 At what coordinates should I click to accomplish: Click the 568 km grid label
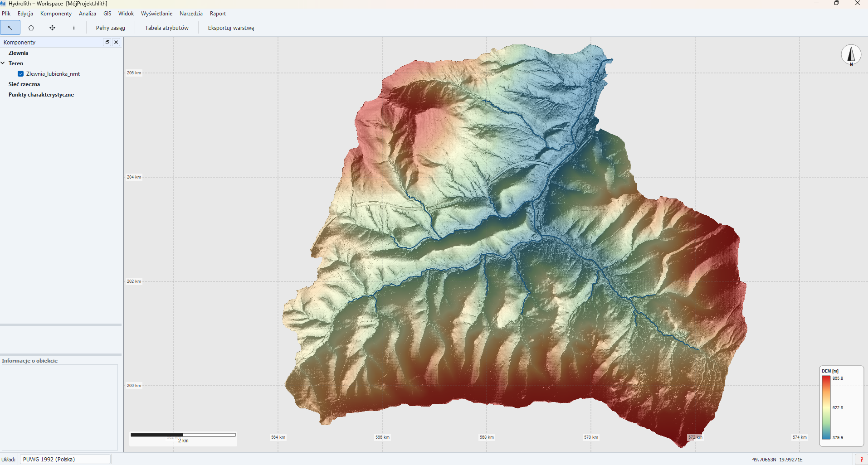click(x=487, y=437)
